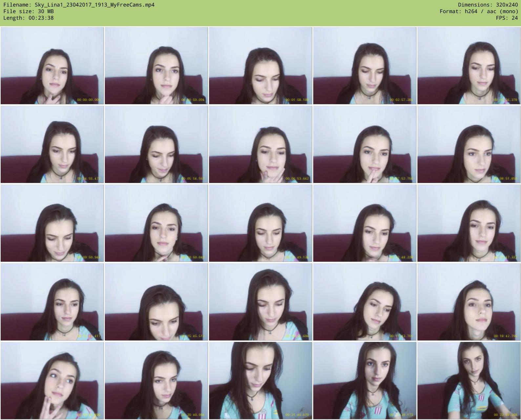Click the Dimensions: 320x240 text
Image resolution: width=521 pixels, height=420 pixels.
(x=488, y=5)
